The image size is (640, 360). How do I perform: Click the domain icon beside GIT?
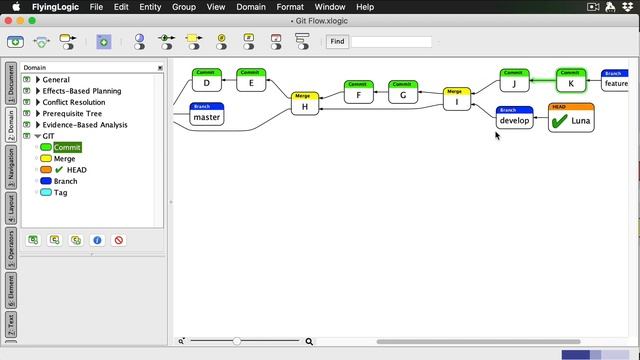(x=27, y=136)
